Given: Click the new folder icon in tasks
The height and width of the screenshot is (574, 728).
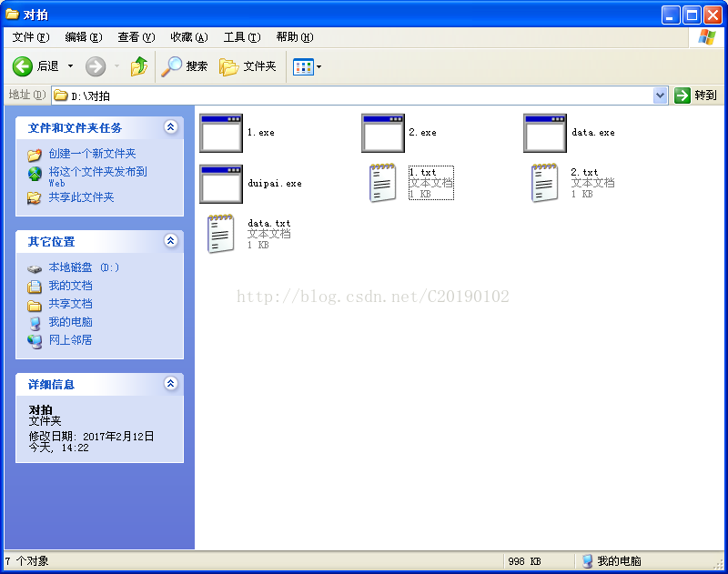Looking at the screenshot, I should (35, 155).
